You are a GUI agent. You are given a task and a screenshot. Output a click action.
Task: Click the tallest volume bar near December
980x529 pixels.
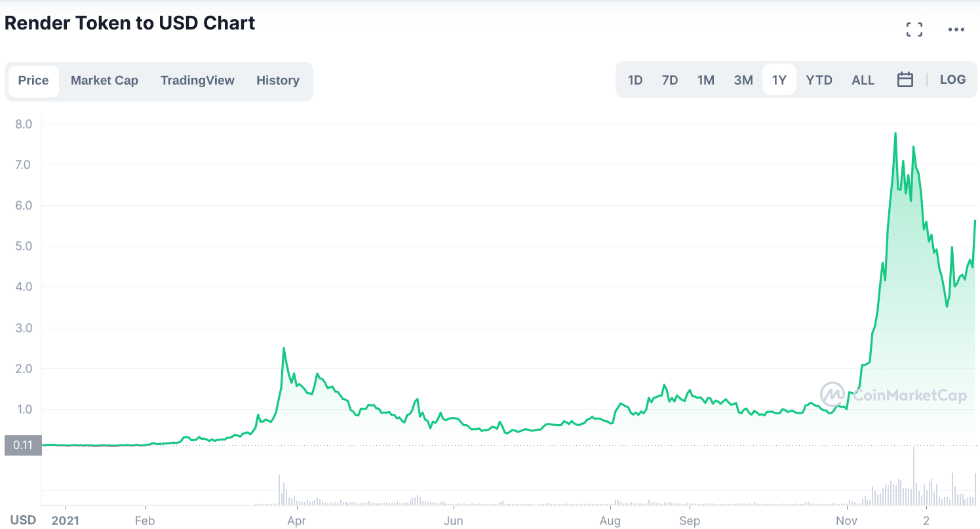pos(913,477)
